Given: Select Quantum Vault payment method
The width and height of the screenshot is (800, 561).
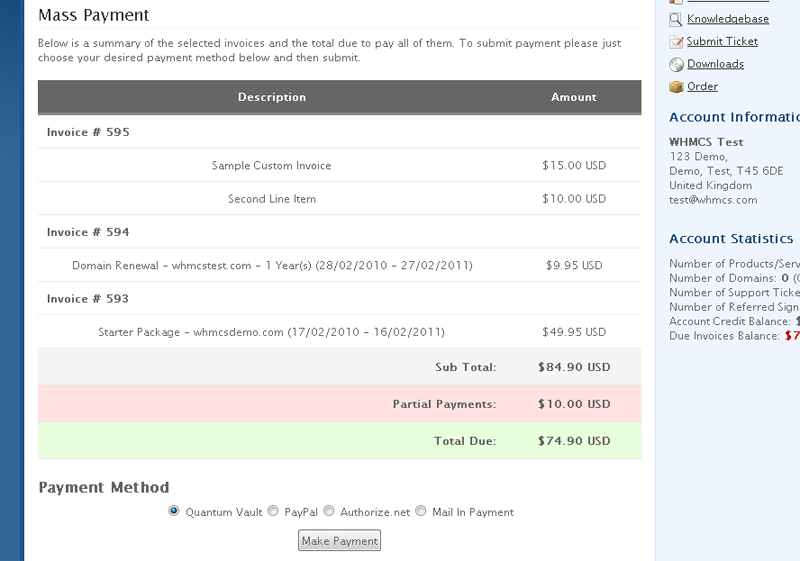Looking at the screenshot, I should (x=173, y=511).
